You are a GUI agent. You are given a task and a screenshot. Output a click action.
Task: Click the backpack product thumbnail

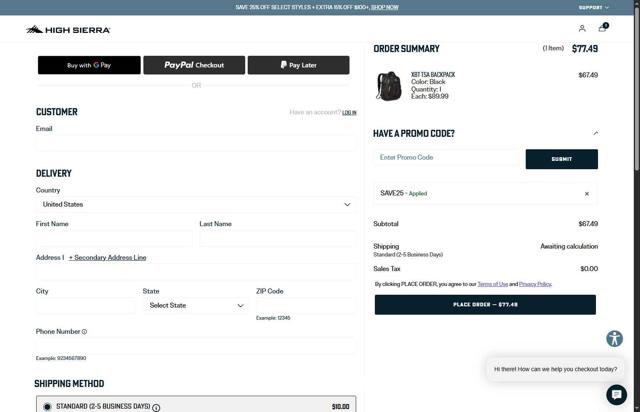click(389, 86)
